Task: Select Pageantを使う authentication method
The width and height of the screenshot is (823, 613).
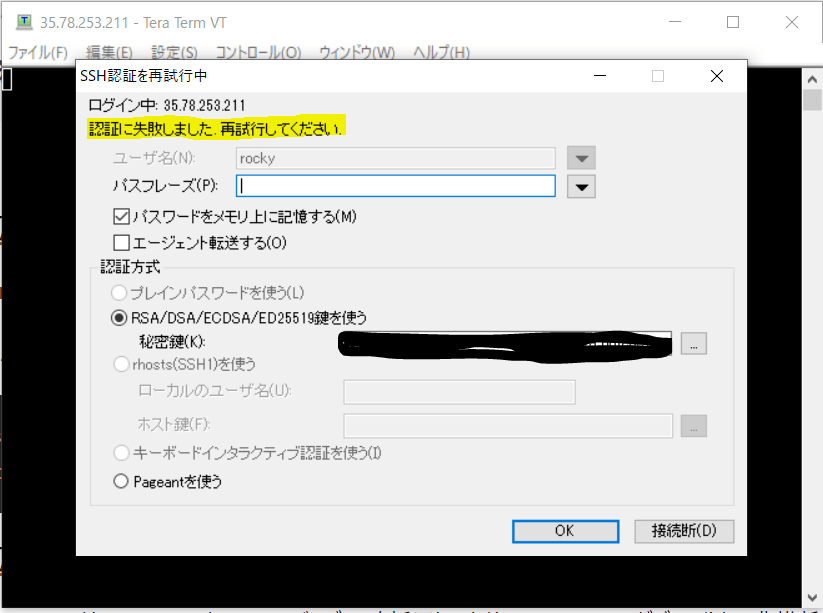Action: [121, 480]
